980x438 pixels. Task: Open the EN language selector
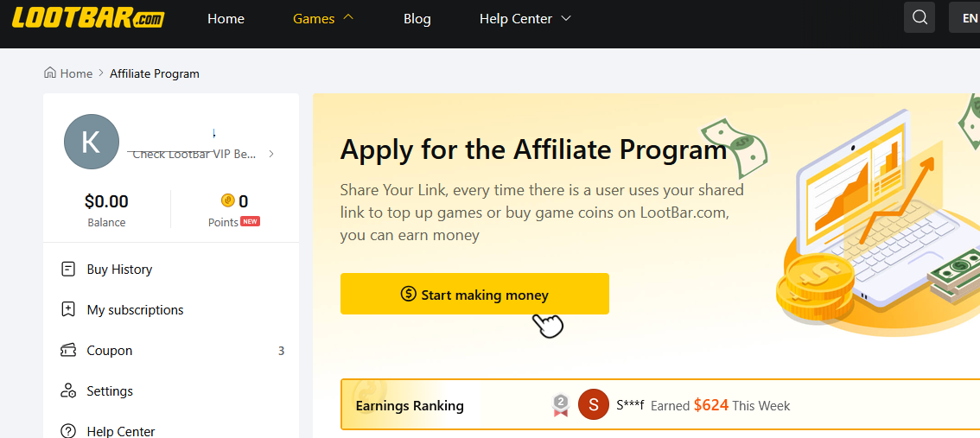point(964,17)
